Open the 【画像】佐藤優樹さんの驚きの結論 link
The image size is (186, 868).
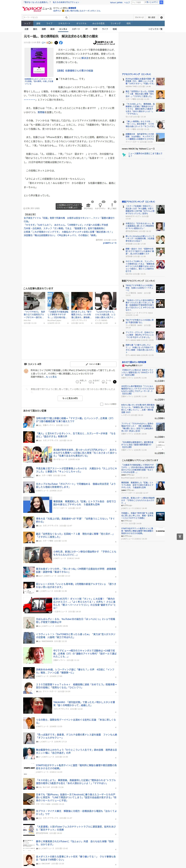[75, 71]
